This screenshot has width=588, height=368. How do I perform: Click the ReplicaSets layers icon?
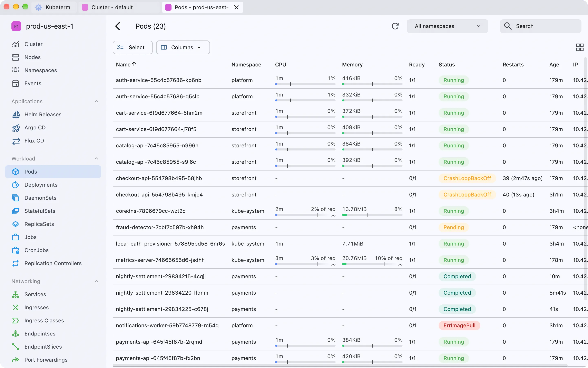coord(16,224)
